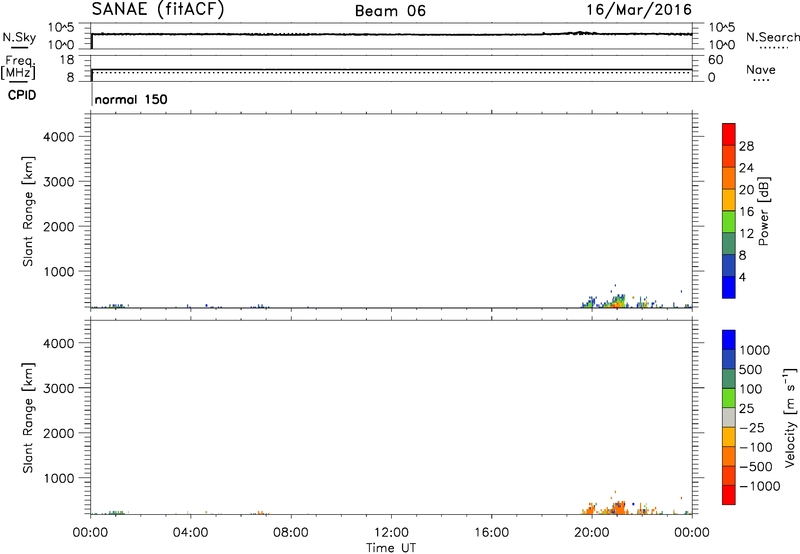Click the date 16/Mar/2016
Viewport: 800px width, 554px height.
[x=639, y=10]
